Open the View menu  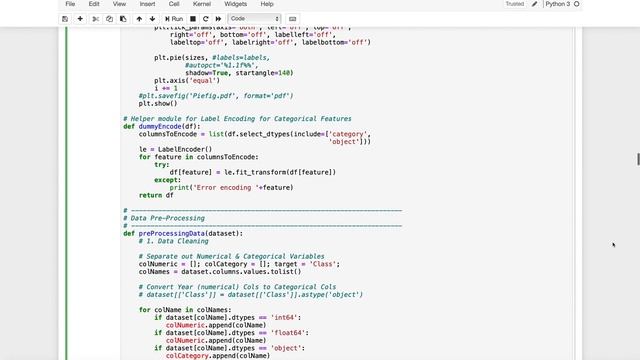[119, 4]
